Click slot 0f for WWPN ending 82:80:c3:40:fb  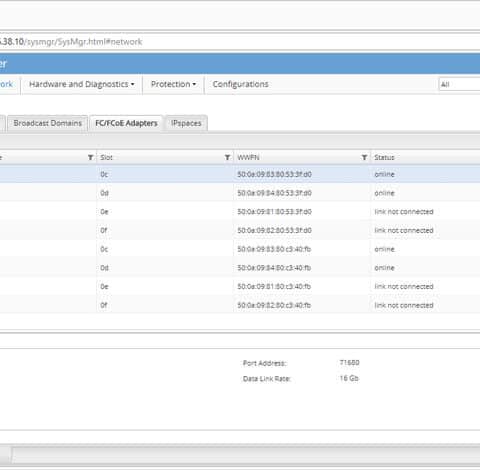[104, 305]
